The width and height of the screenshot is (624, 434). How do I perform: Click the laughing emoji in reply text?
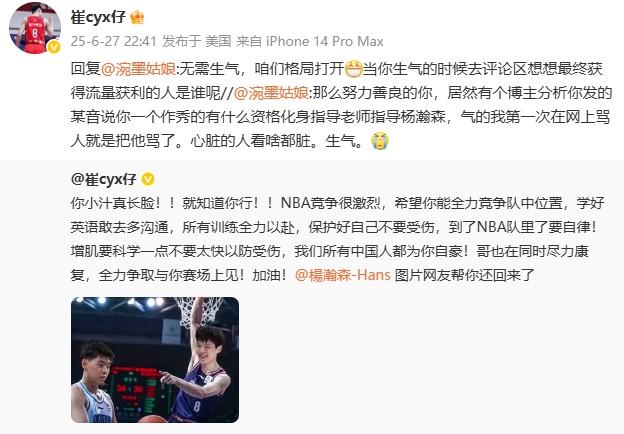[354, 70]
